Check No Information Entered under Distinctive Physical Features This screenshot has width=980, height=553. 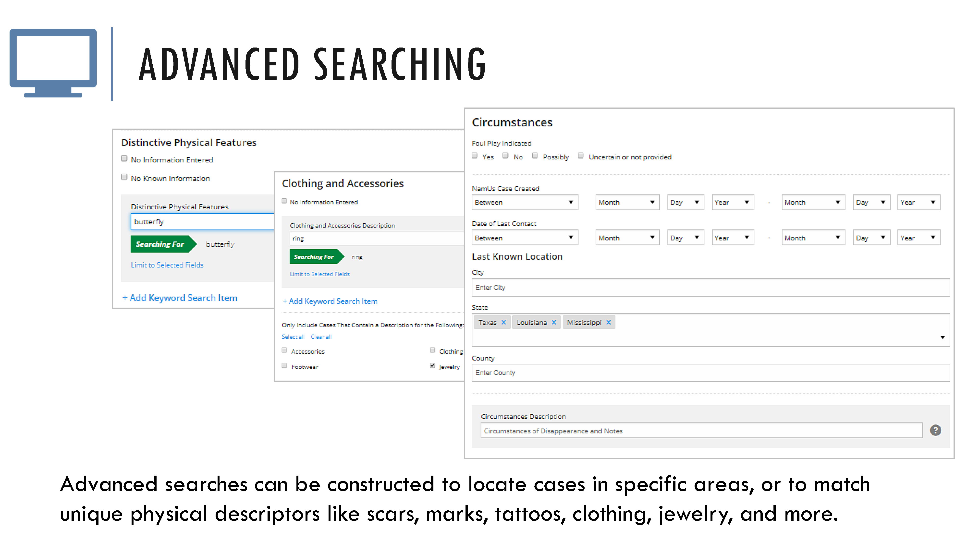(124, 158)
